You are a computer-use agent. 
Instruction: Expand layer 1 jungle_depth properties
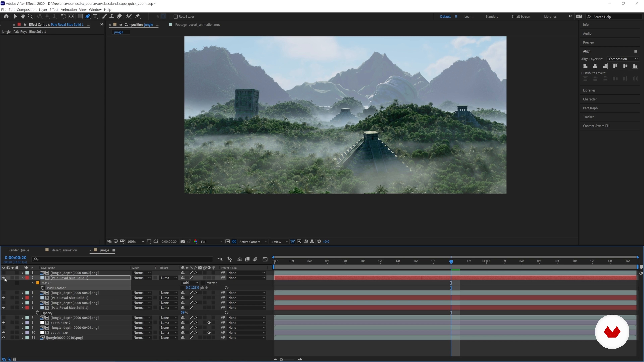click(x=22, y=273)
